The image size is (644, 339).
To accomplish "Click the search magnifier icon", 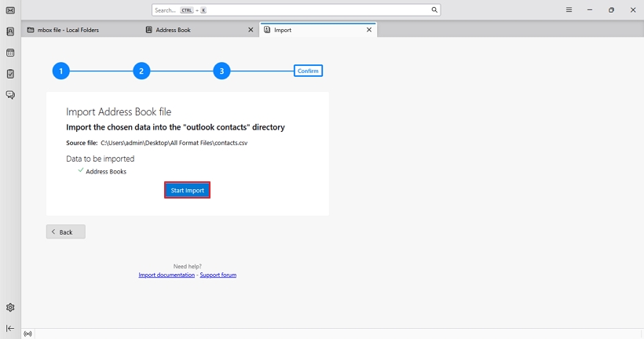I will (x=434, y=10).
